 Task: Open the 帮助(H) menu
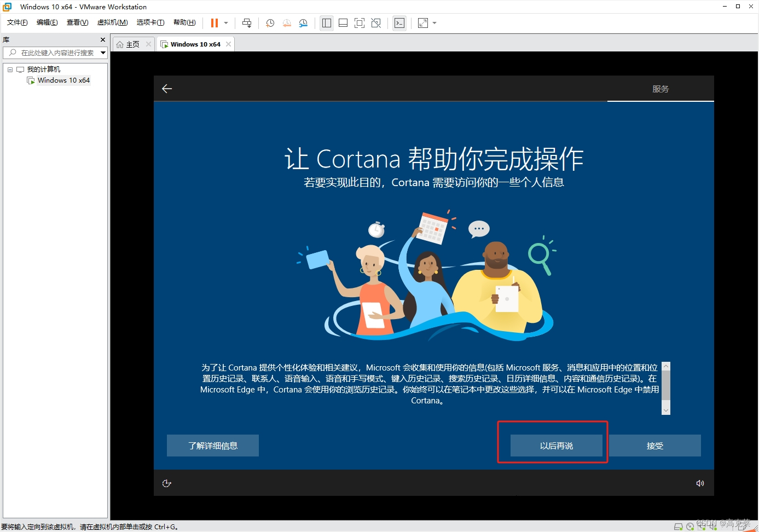[x=184, y=22]
